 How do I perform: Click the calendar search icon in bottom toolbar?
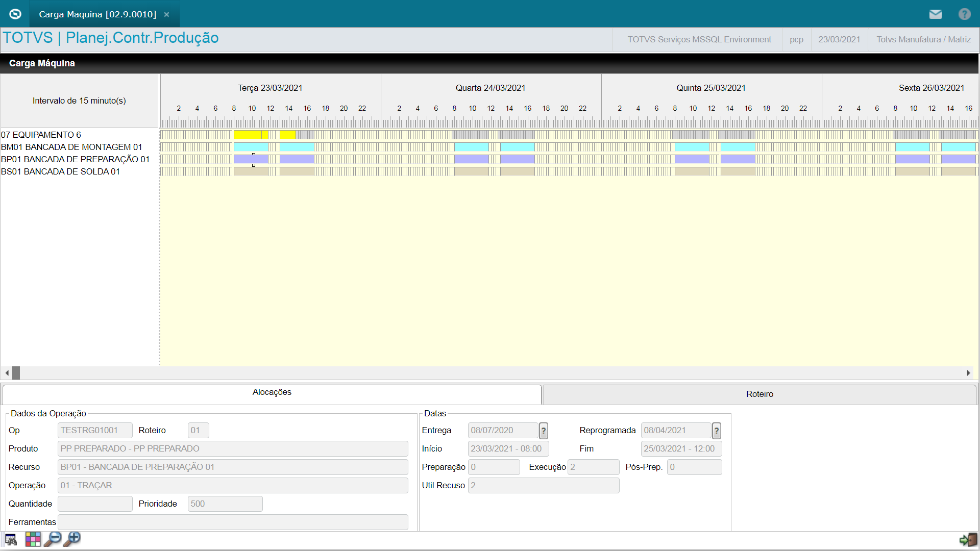11,539
